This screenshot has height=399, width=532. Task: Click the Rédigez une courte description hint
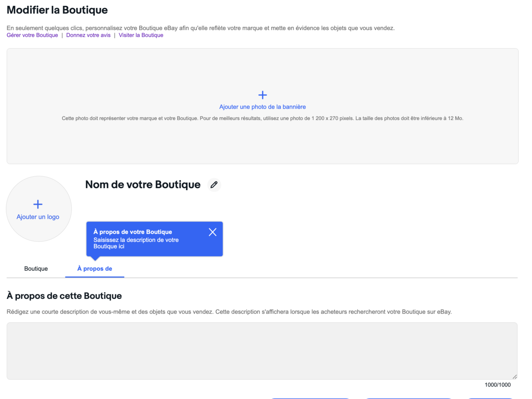[x=229, y=312]
